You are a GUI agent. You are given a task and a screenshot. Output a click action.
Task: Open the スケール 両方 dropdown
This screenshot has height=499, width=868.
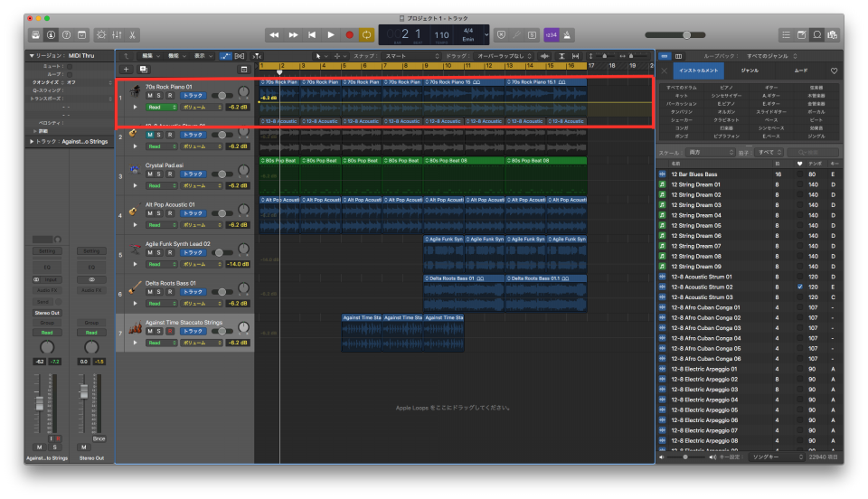tap(711, 152)
